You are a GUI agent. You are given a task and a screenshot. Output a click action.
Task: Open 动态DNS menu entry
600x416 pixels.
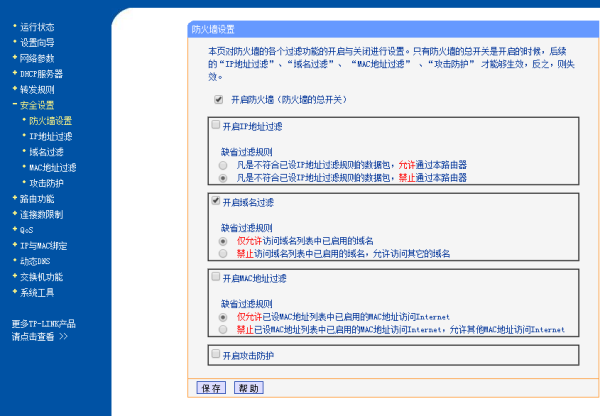pyautogui.click(x=35, y=261)
